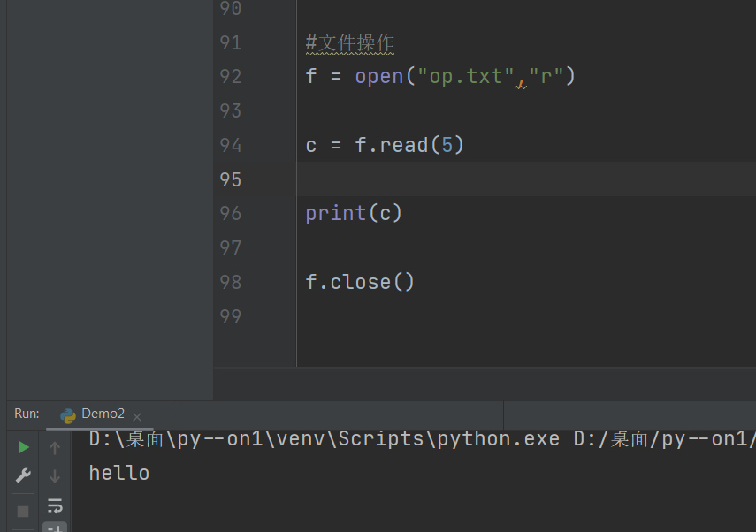Click the wrench icon in Run panel
The height and width of the screenshot is (532, 756).
[23, 476]
